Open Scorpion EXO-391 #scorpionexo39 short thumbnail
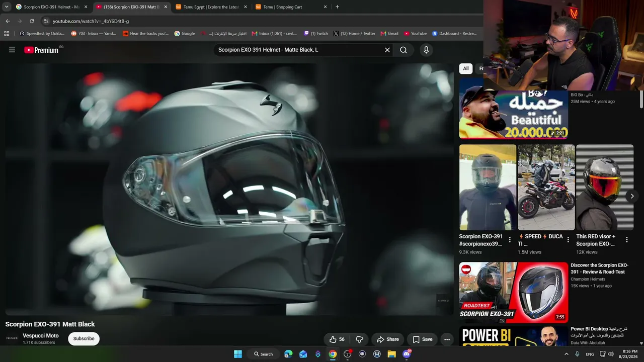The image size is (644, 362). (488, 188)
